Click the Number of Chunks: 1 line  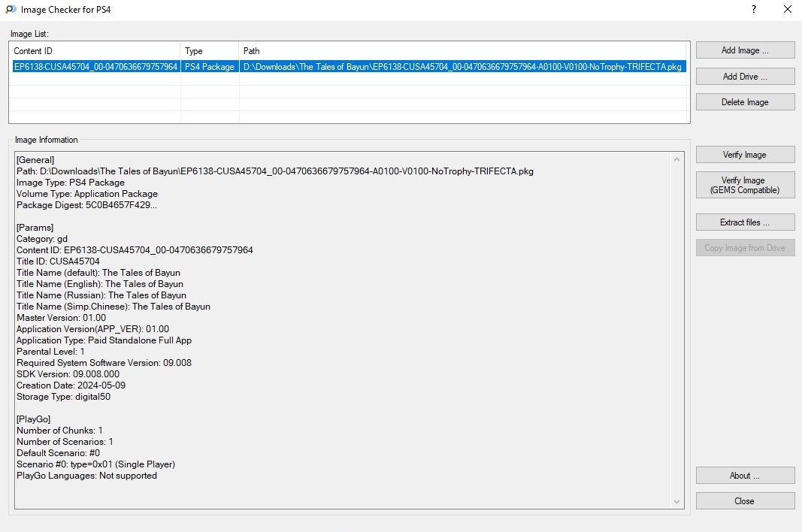coord(59,430)
